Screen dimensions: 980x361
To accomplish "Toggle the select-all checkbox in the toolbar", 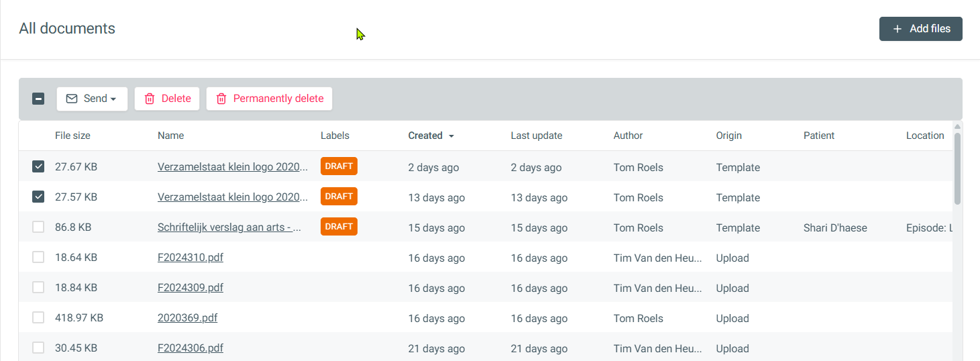I will 39,99.
